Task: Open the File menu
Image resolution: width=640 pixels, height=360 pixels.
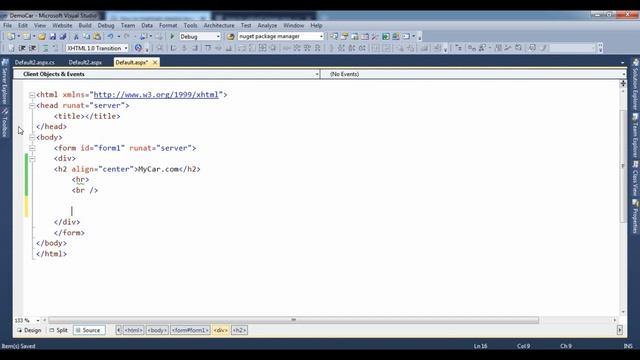Action: [7, 25]
